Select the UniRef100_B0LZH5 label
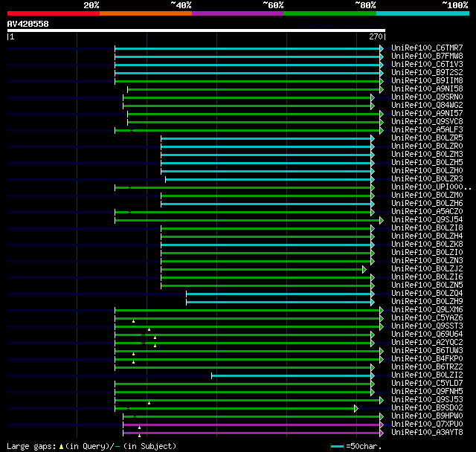Viewport: 476px width, 452px height. tap(427, 163)
